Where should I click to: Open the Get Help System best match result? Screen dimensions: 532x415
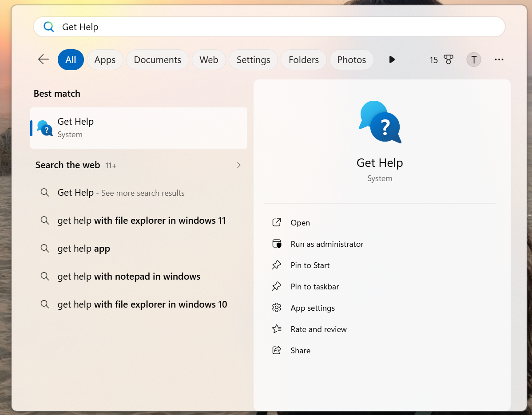tap(139, 128)
